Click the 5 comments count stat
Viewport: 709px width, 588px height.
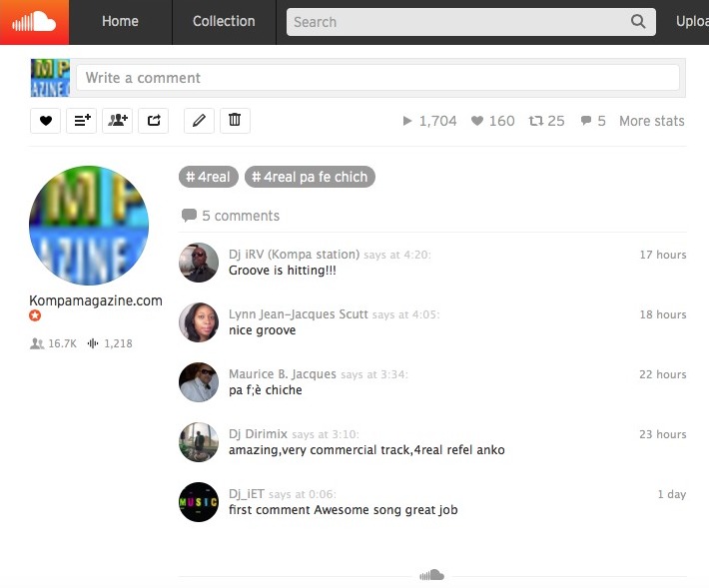tap(593, 121)
